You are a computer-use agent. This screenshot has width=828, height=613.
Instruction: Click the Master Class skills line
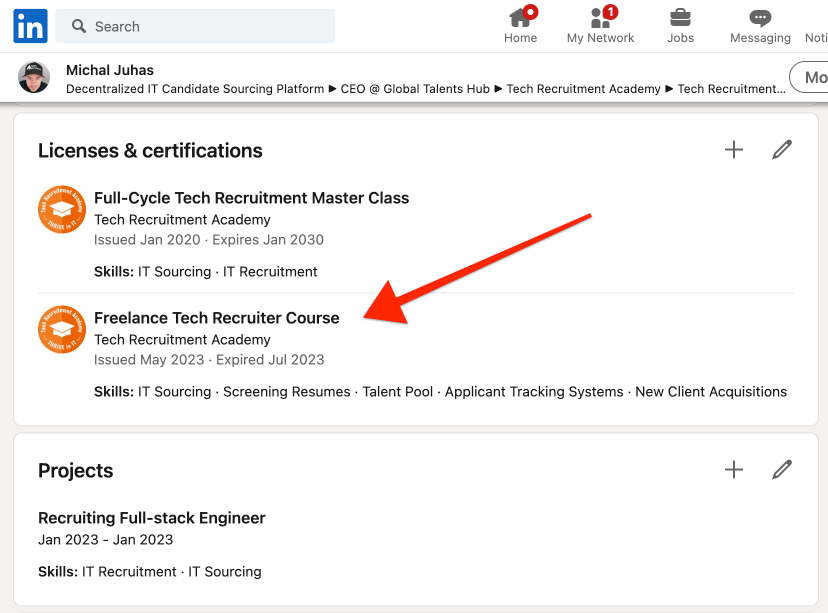[x=205, y=271]
